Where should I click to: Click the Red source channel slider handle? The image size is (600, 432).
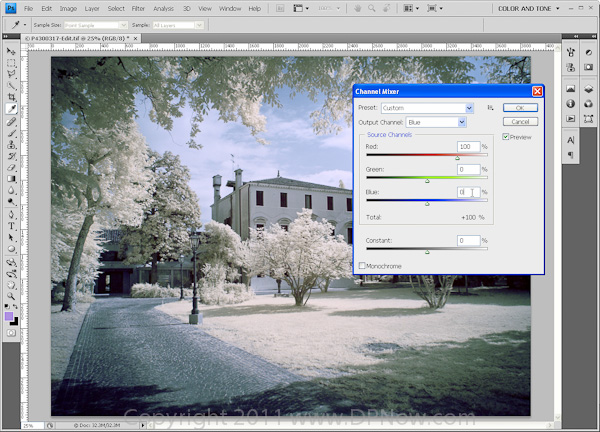tap(458, 157)
